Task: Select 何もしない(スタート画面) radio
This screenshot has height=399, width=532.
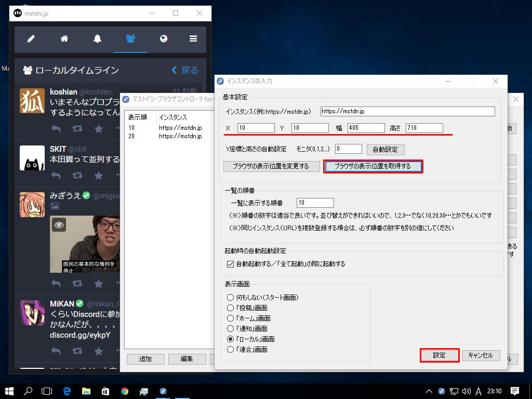Action: click(x=230, y=298)
